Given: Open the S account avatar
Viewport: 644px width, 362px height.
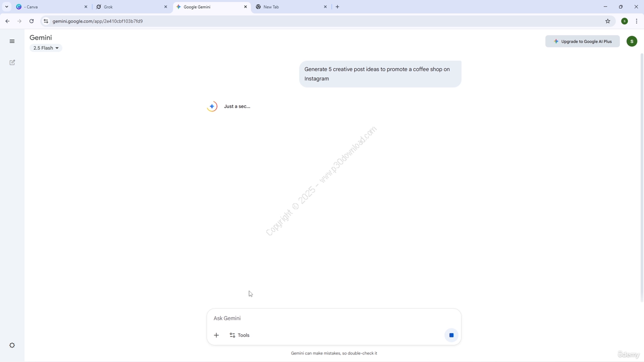Looking at the screenshot, I should (x=632, y=41).
